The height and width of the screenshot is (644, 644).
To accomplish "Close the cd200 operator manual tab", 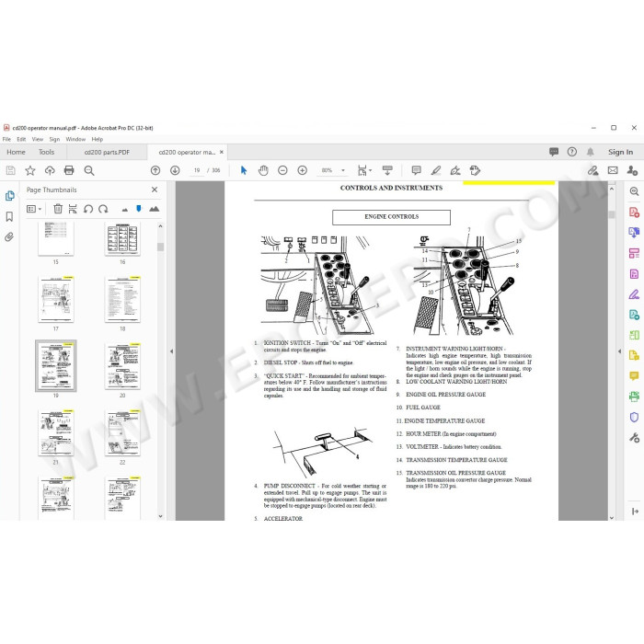I will point(222,152).
